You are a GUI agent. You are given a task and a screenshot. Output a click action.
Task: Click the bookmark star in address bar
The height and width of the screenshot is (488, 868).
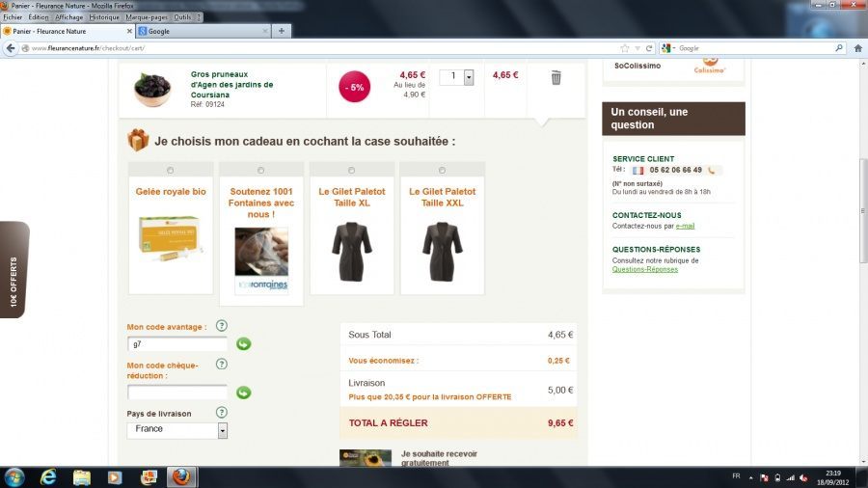click(x=625, y=48)
